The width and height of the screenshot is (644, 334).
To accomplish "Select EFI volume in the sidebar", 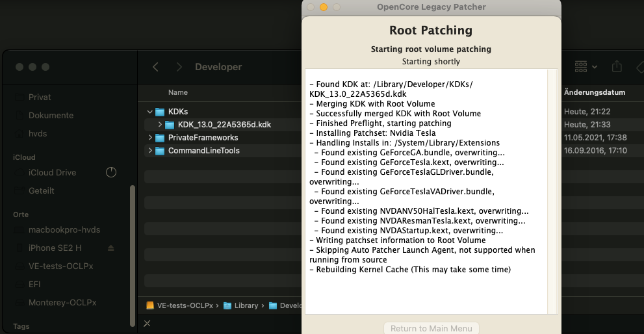I will [x=35, y=285].
